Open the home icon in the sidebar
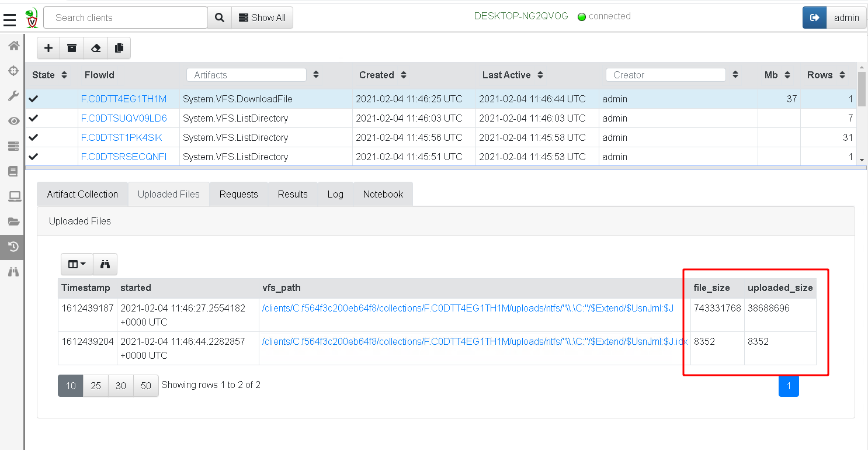This screenshot has width=868, height=450. pyautogui.click(x=13, y=46)
